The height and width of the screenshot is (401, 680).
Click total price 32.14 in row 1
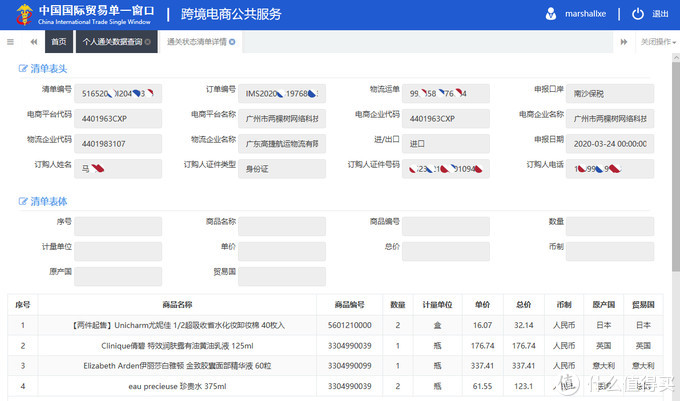tap(523, 325)
